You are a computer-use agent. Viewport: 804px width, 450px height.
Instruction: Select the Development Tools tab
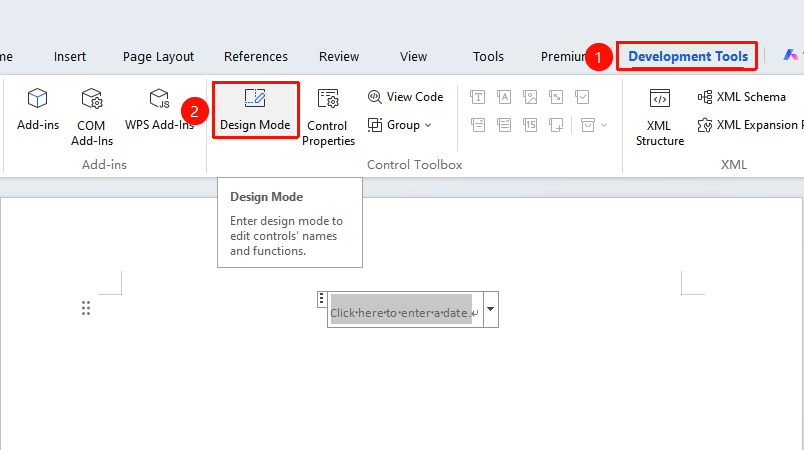coord(688,56)
